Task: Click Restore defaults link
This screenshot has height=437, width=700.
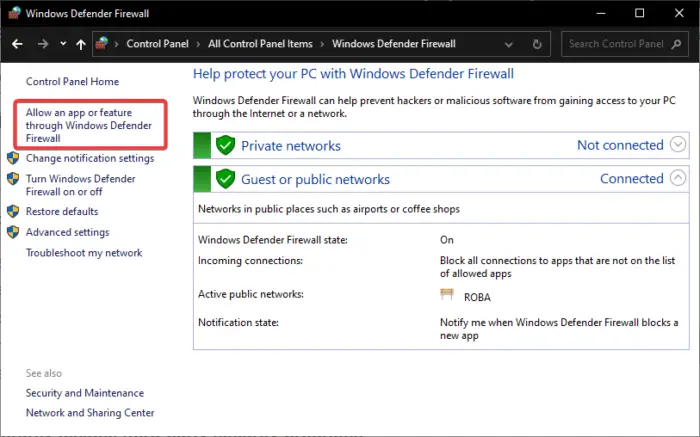Action: tap(62, 211)
